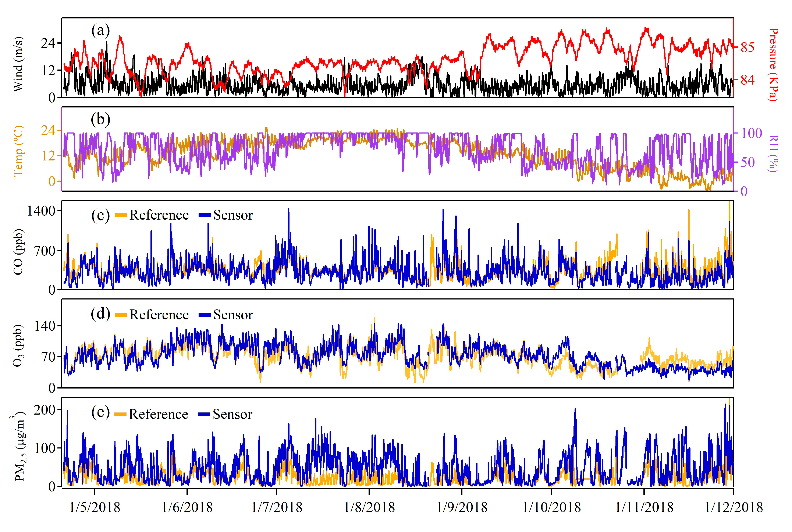Click the Sensor legend label in panel (e)

(233, 414)
